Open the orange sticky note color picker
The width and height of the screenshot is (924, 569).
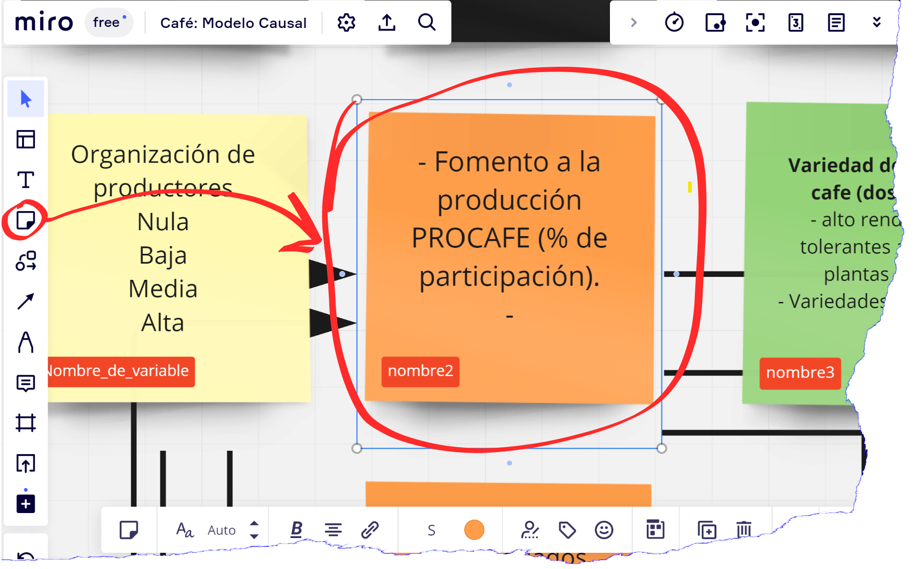coord(474,530)
